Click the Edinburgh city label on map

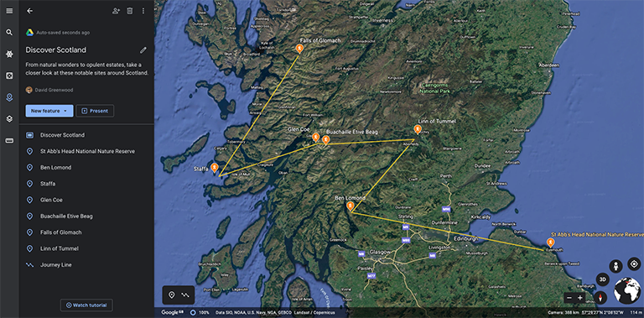tap(466, 238)
